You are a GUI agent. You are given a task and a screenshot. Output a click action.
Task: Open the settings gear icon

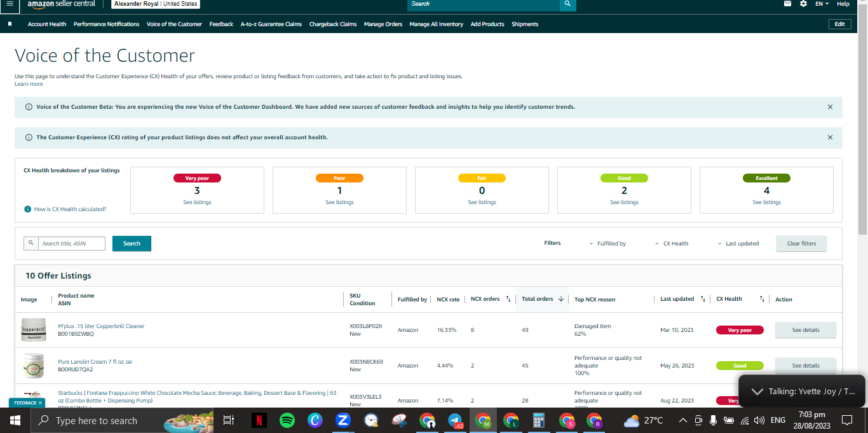803,4
